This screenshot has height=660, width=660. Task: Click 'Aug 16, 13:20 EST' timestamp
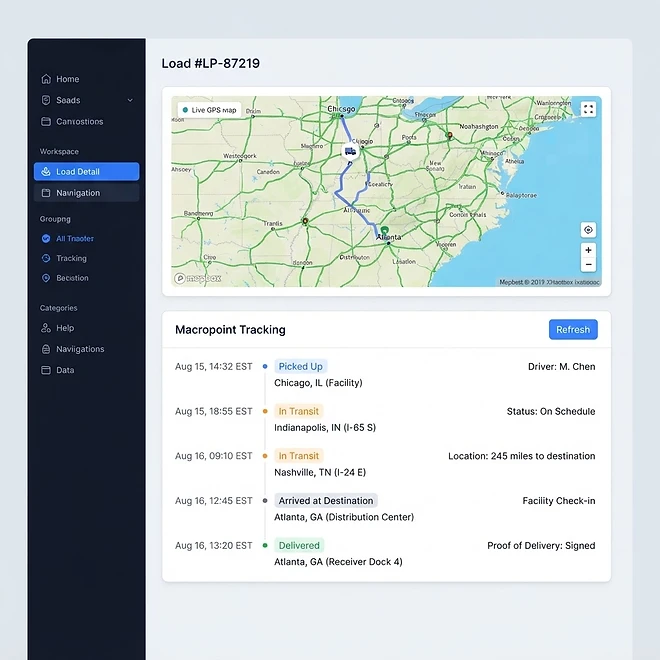[214, 546]
